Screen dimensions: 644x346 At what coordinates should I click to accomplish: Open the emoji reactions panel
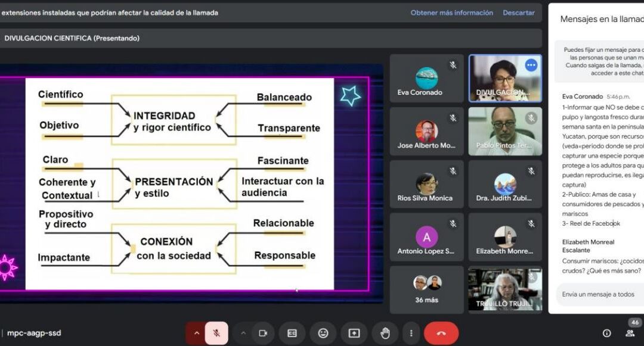coord(323,333)
